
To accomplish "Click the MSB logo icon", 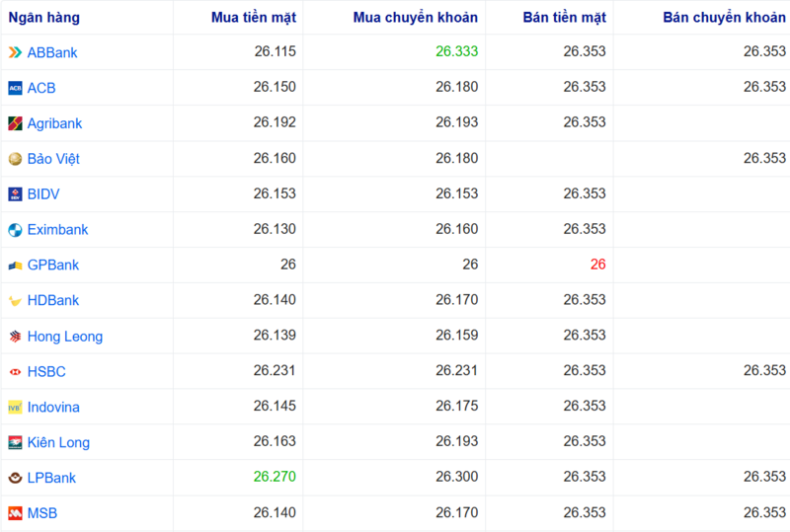I will (x=15, y=513).
